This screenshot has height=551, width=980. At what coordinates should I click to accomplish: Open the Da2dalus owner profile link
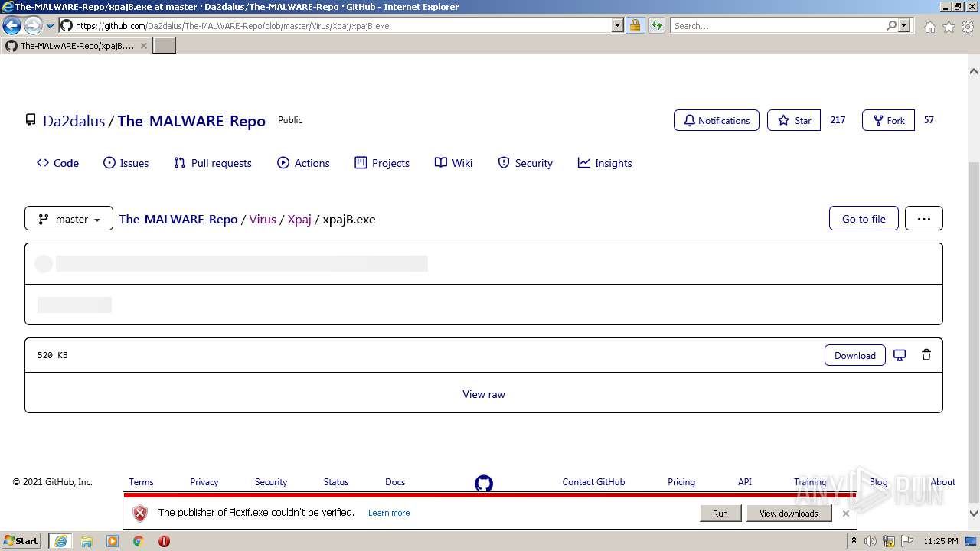click(x=73, y=121)
